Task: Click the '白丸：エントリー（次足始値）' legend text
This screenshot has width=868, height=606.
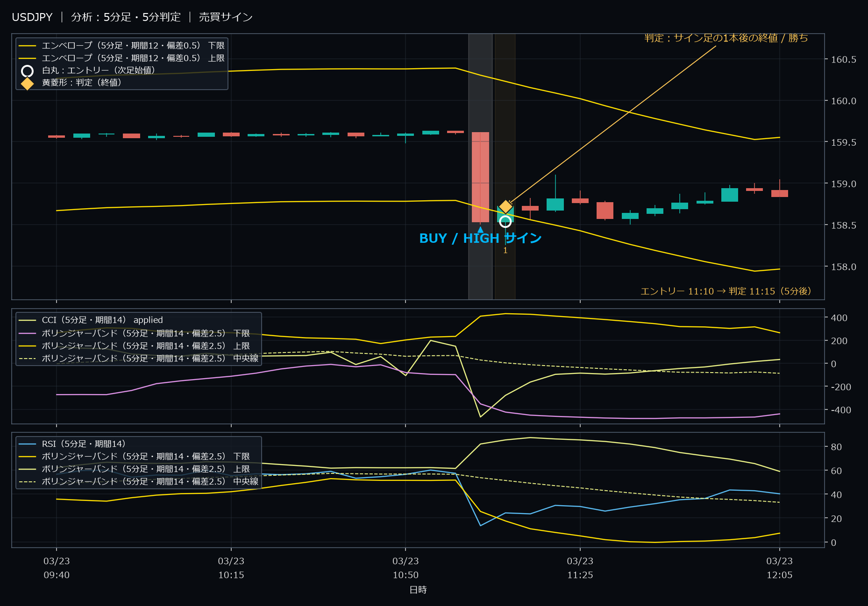Action: (99, 70)
